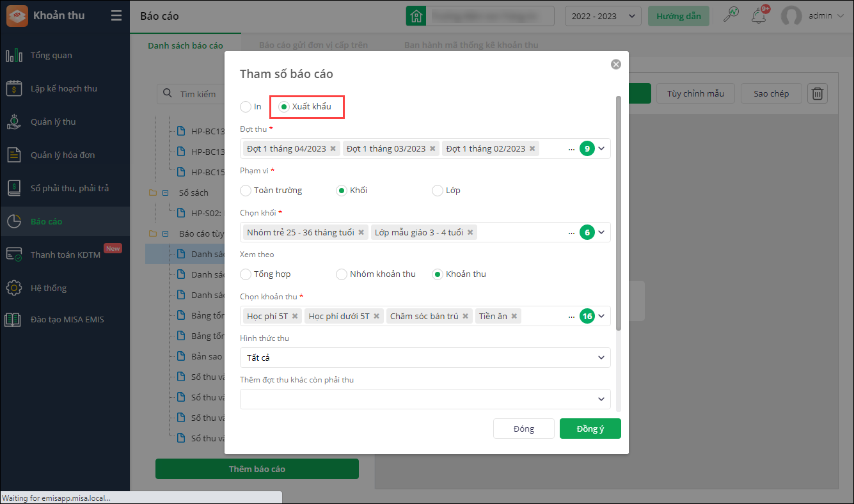Click the Đào tạo MISA EMIS book icon
The height and width of the screenshot is (504, 854).
[14, 319]
